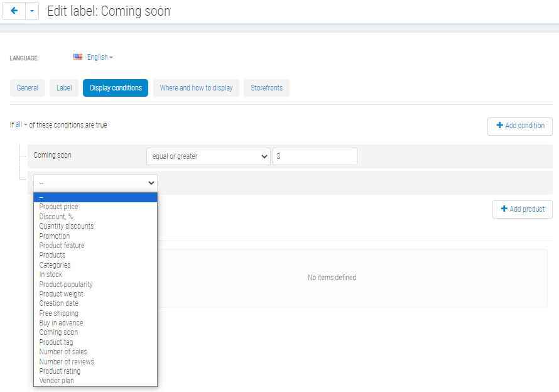
Task: Select 'Creation date' option
Action: point(95,303)
